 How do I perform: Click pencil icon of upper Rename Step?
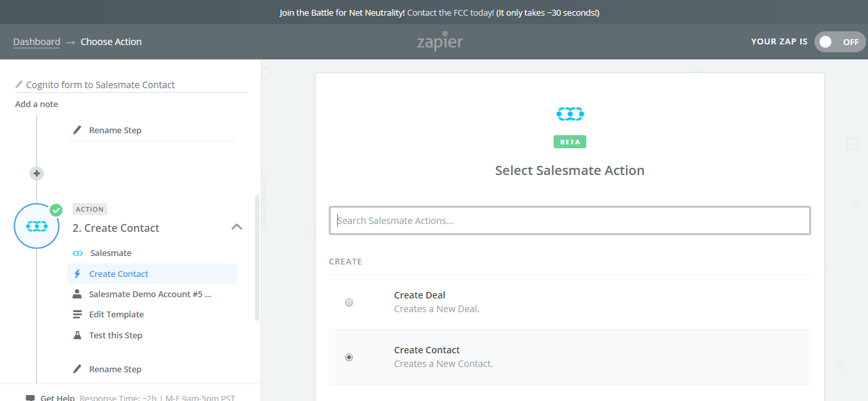(77, 130)
